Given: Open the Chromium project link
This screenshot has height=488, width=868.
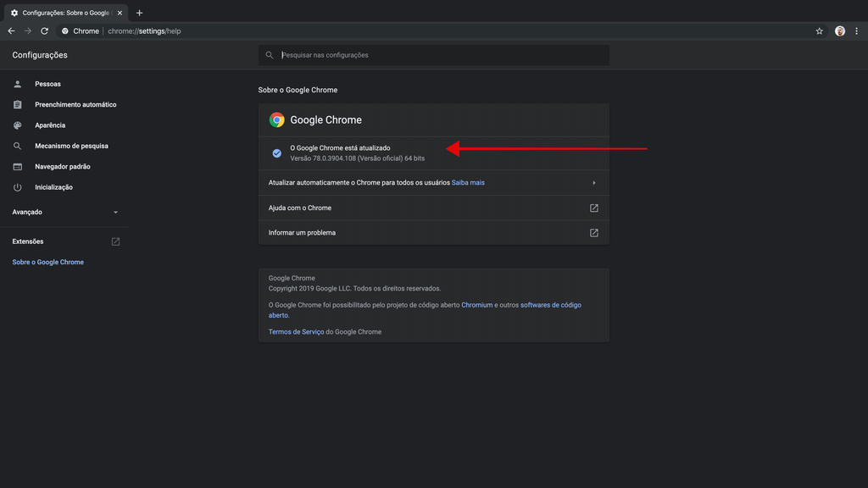Looking at the screenshot, I should [x=476, y=305].
